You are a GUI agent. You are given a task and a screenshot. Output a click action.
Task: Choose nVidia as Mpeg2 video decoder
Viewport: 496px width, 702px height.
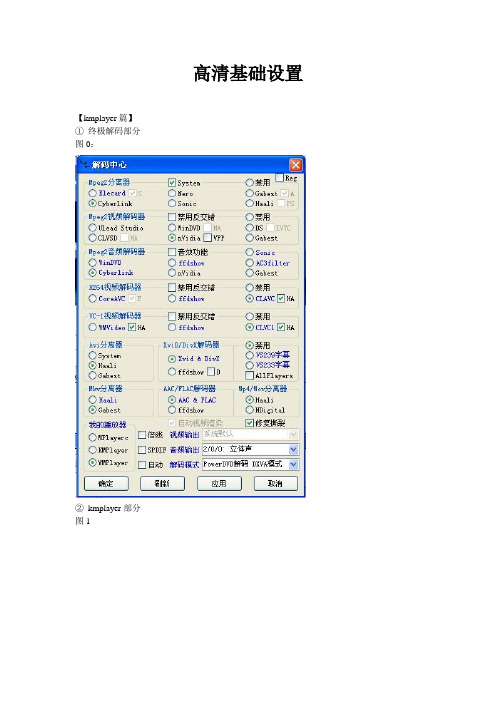click(x=172, y=238)
